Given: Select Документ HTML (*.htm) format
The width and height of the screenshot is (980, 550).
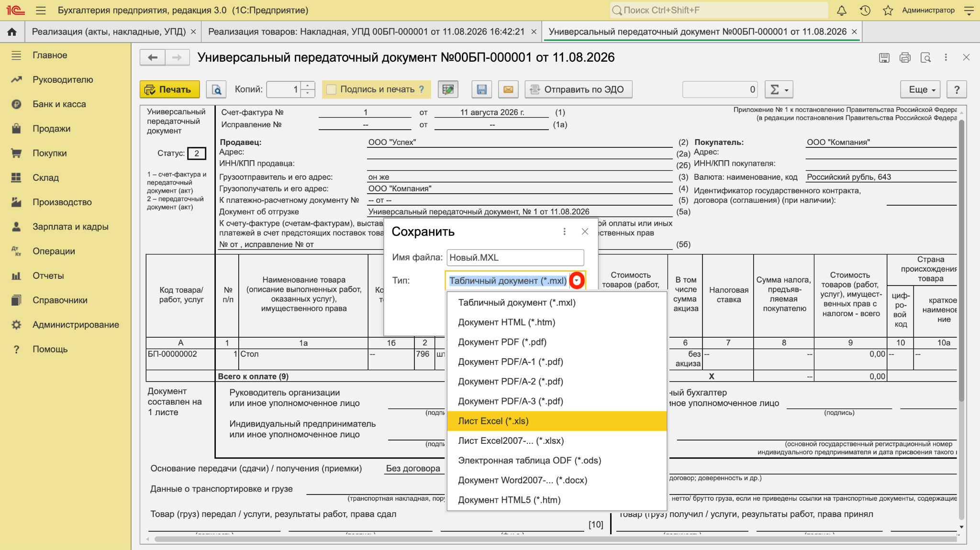Looking at the screenshot, I should tap(557, 322).
